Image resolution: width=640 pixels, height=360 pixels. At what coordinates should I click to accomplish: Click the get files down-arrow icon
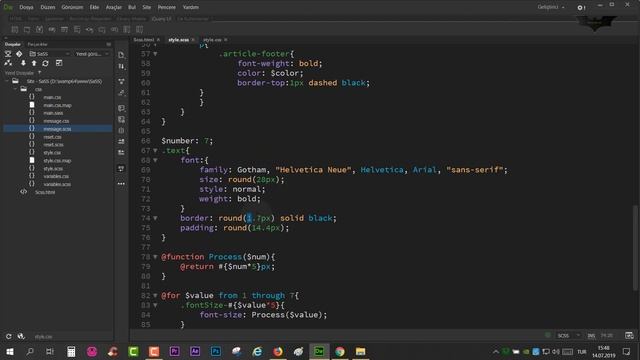pos(23,63)
